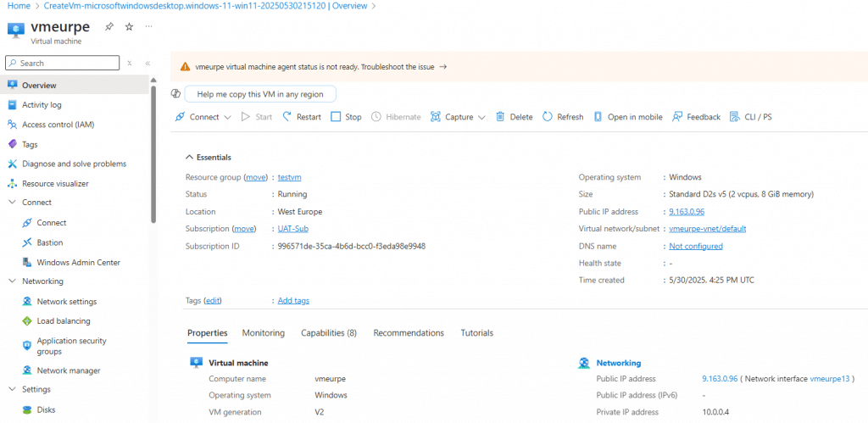Open the Capabilities (8) tab

pyautogui.click(x=328, y=333)
